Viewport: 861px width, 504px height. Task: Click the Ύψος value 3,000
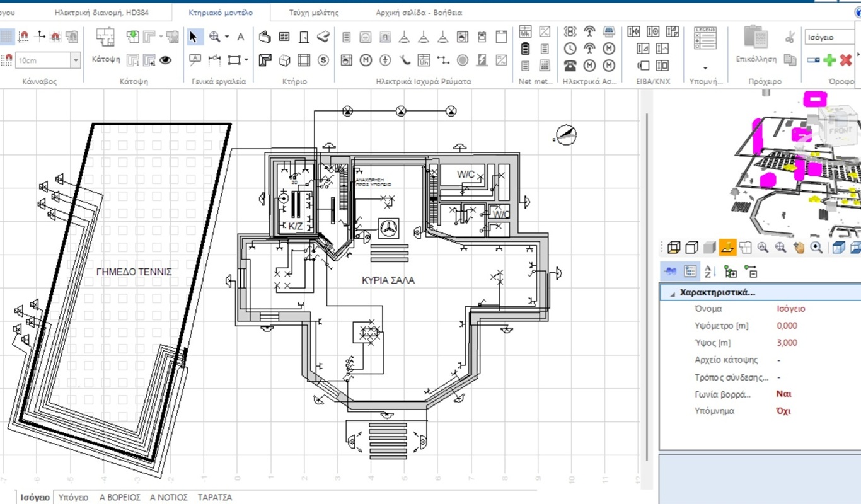[787, 343]
